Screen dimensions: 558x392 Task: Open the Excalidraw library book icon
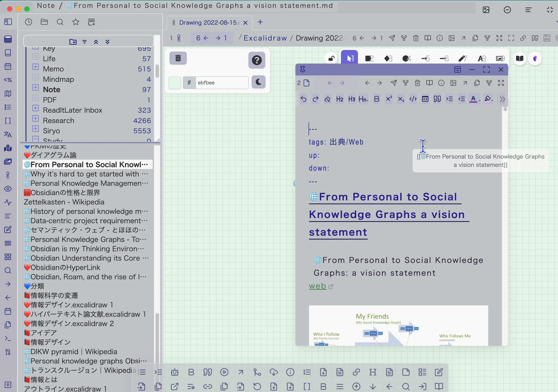520,58
